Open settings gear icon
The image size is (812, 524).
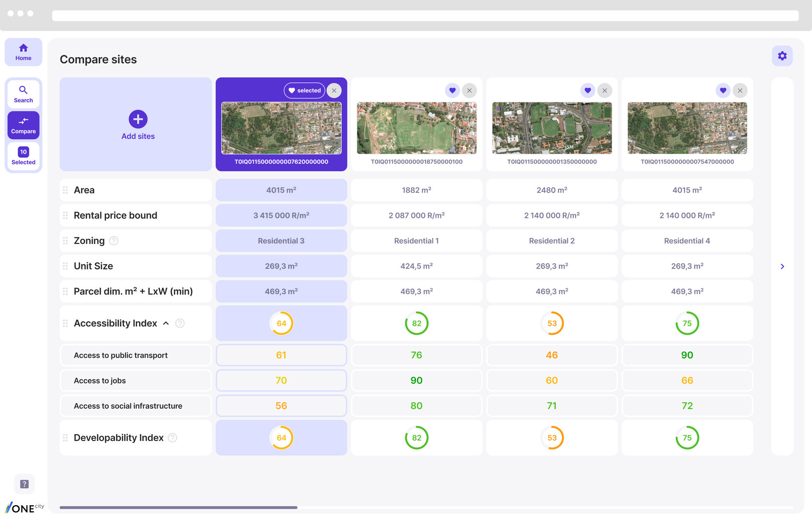[x=782, y=56]
